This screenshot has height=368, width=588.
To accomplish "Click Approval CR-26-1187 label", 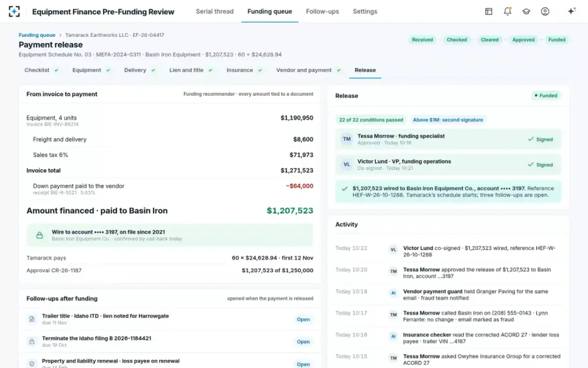I will [54, 270].
